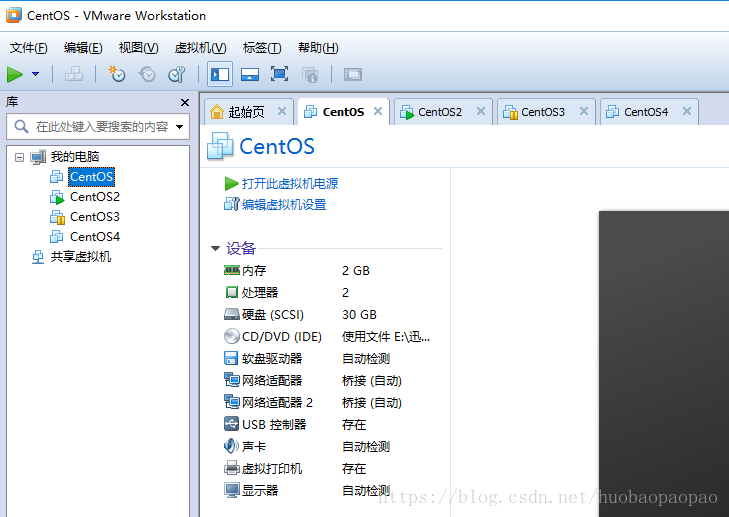Open the 文件(F) menu
Viewport: 729px width, 517px height.
pos(29,47)
